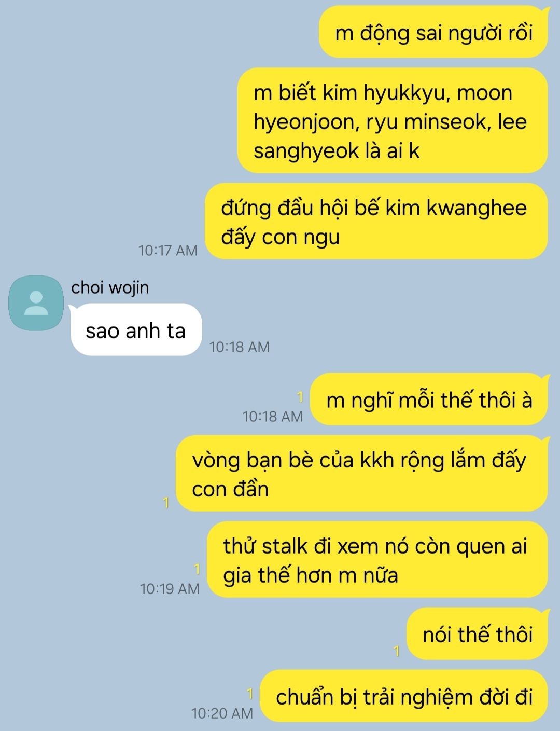This screenshot has height=731, width=560.
Task: Tap choi wojin's profile avatar
Action: [36, 303]
